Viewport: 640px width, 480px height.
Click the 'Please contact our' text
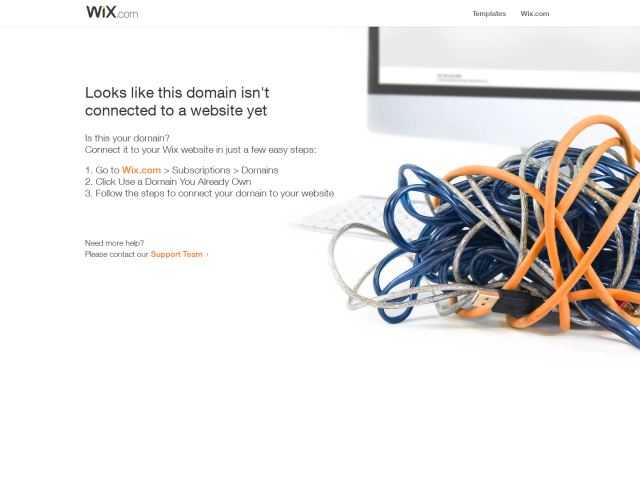[116, 254]
